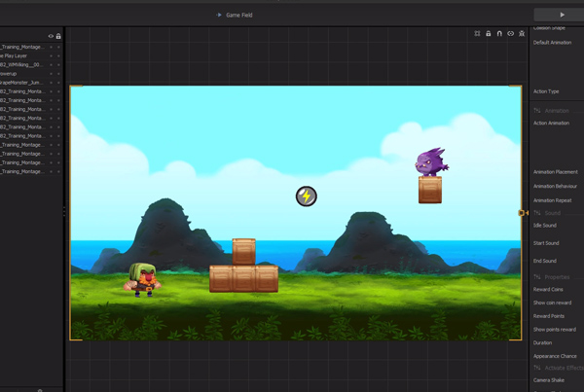Toggle visibility dot of Play Layer row
This screenshot has width=584, height=392.
pos(51,55)
